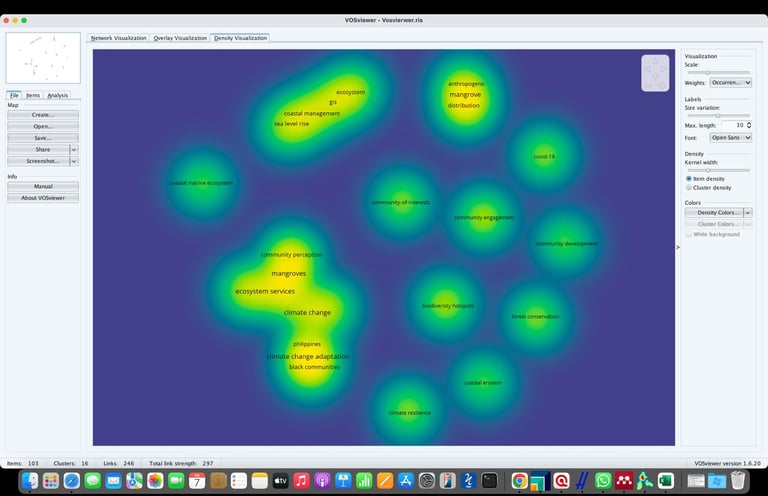
Task: Switch to the Overlay Visualization tab
Action: pos(180,38)
